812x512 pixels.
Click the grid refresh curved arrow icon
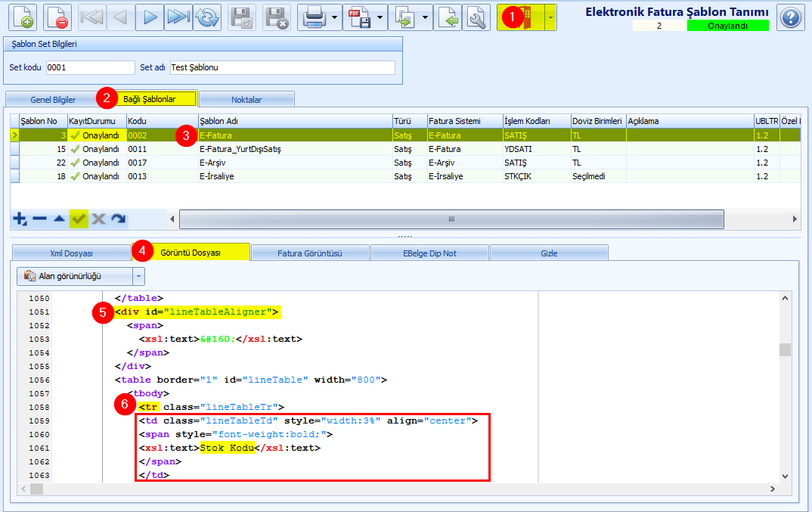(x=118, y=219)
